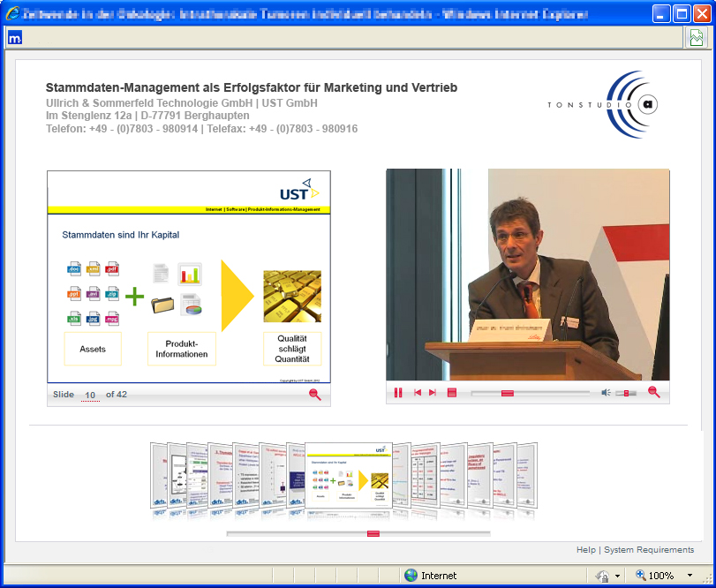This screenshot has height=588, width=716.
Task: Adjust the volume slider knob
Action: [x=628, y=393]
